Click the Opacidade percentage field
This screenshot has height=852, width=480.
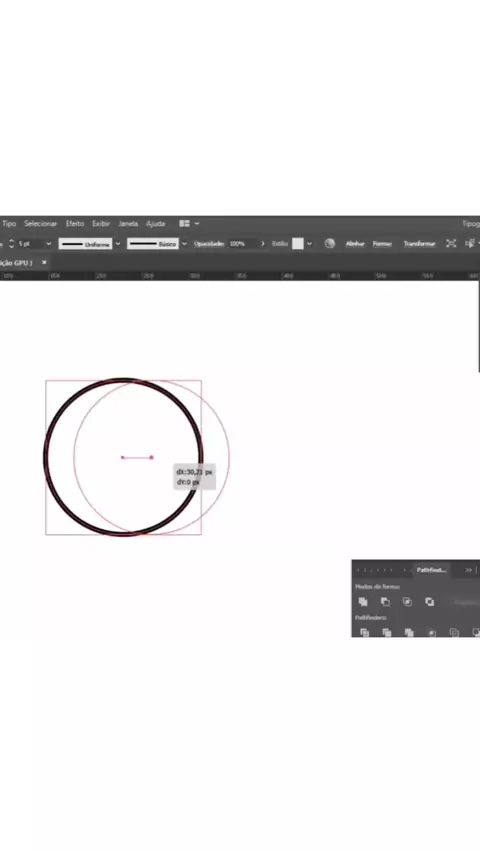[x=242, y=244]
